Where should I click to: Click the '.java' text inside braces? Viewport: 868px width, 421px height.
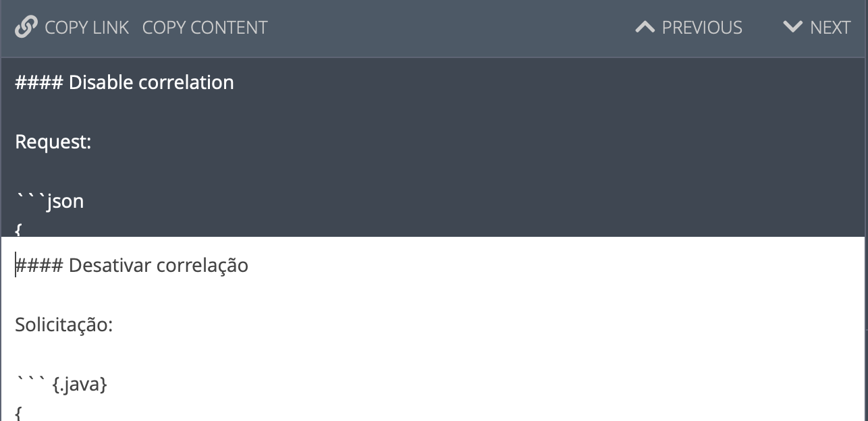tap(80, 385)
